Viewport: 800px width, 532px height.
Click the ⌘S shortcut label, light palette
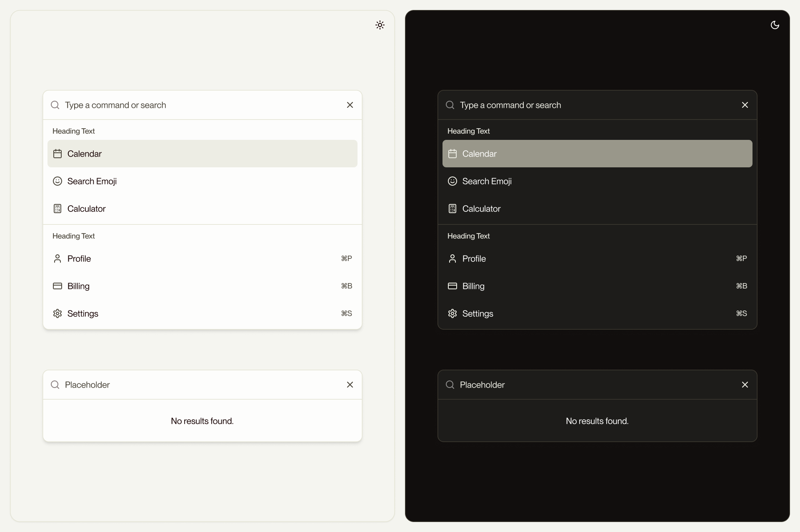coord(347,313)
